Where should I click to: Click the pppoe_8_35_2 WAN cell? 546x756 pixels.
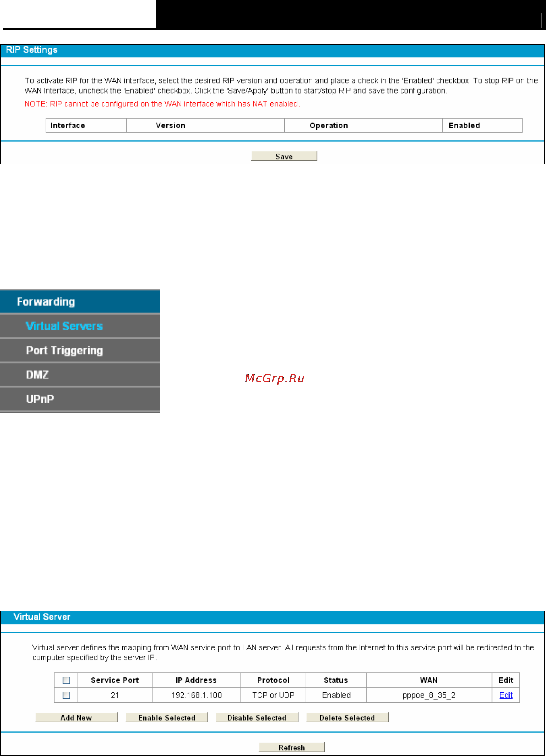429,695
